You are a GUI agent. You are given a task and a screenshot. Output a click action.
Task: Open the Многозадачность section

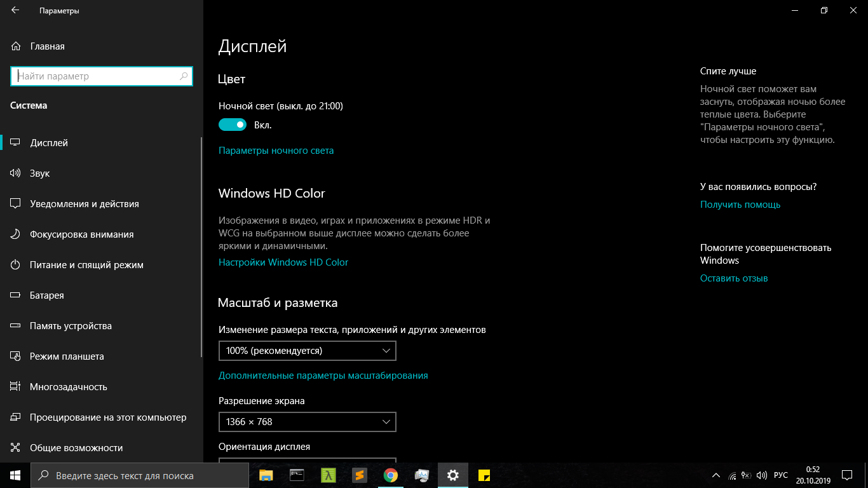coord(102,387)
